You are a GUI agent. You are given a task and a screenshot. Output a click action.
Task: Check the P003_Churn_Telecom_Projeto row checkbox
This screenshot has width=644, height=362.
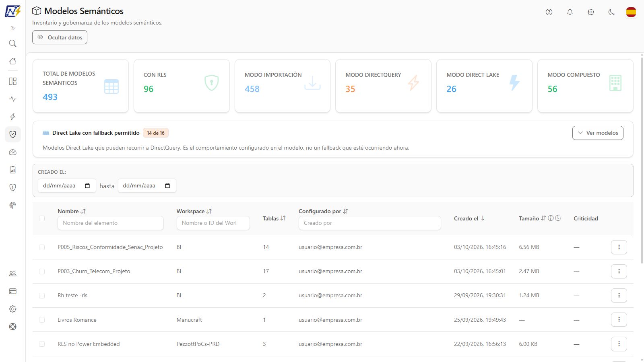point(42,271)
